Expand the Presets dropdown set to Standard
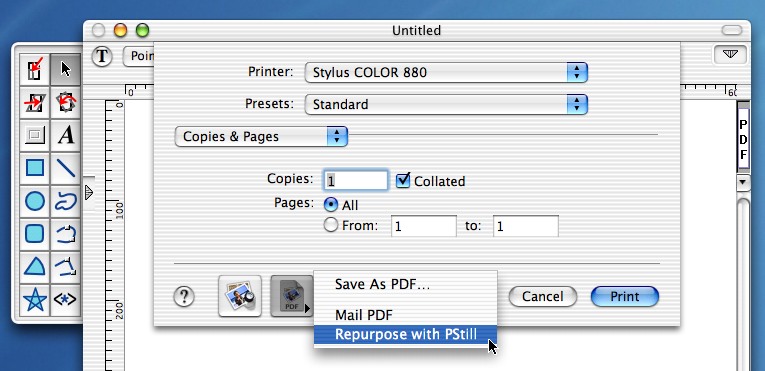Image resolution: width=765 pixels, height=371 pixels. 446,104
